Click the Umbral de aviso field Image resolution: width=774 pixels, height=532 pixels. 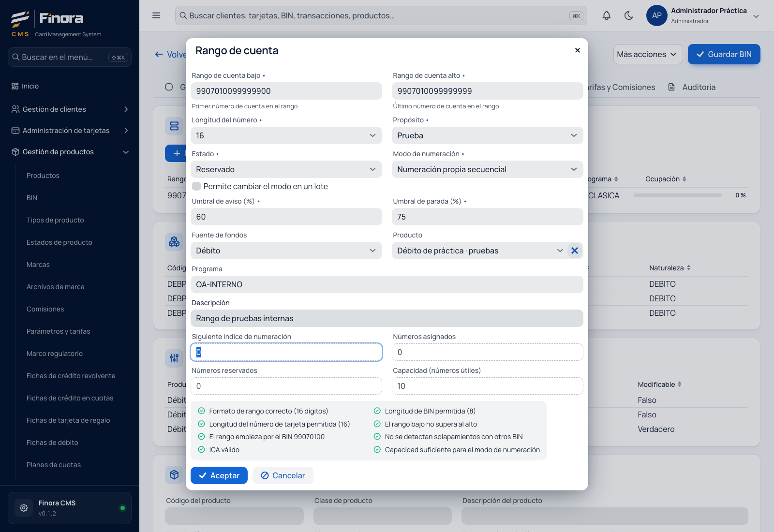(286, 217)
